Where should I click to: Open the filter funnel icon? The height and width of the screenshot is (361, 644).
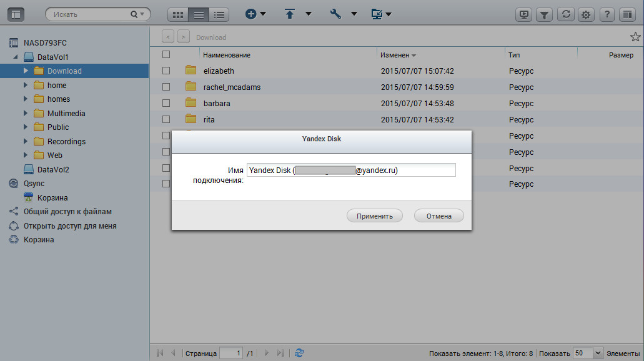click(x=544, y=15)
